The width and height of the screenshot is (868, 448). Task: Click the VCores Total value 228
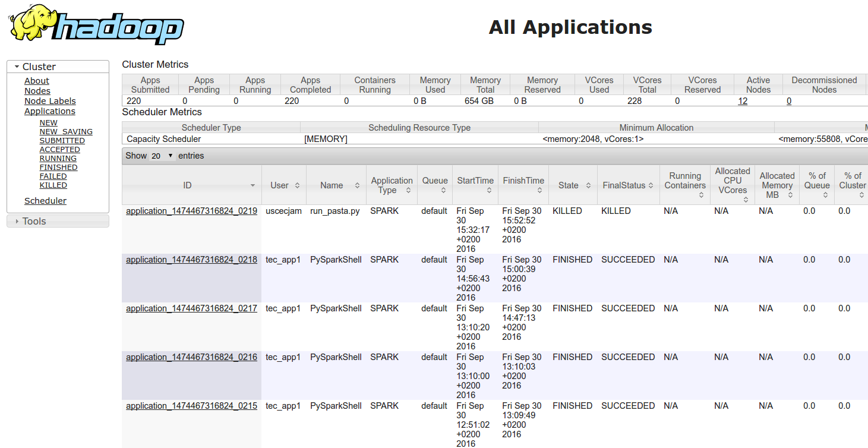pos(635,101)
